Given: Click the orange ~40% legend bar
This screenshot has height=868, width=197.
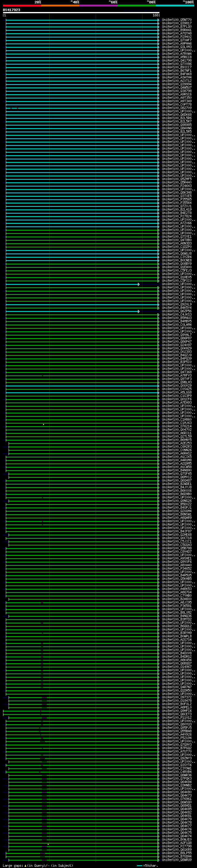Looking at the screenshot, I should (x=60, y=6).
